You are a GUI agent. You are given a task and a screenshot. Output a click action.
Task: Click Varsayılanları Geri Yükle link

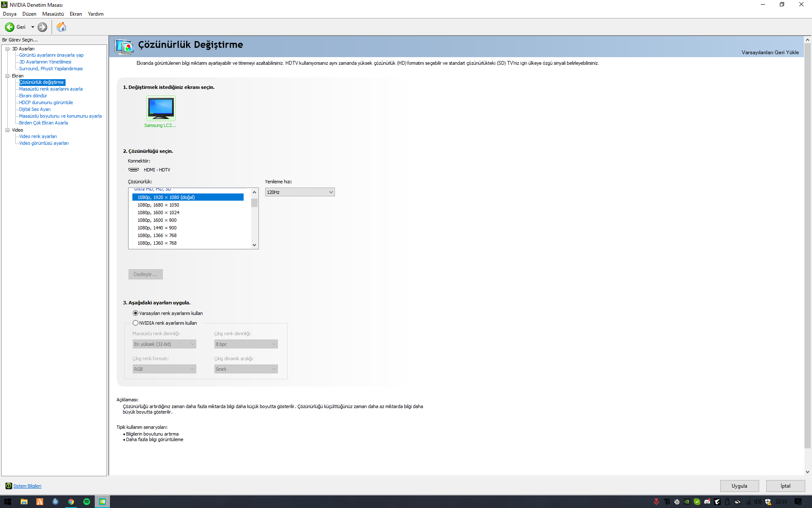click(x=770, y=52)
